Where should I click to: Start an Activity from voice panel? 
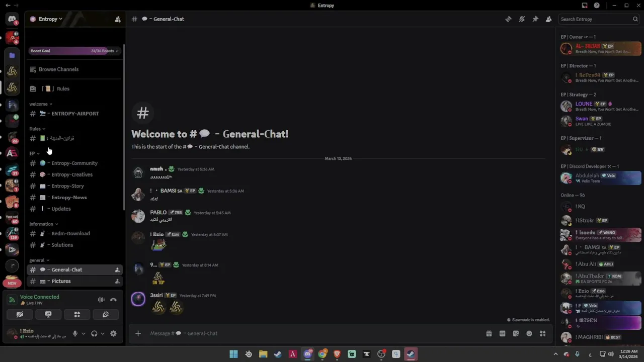[x=77, y=314]
